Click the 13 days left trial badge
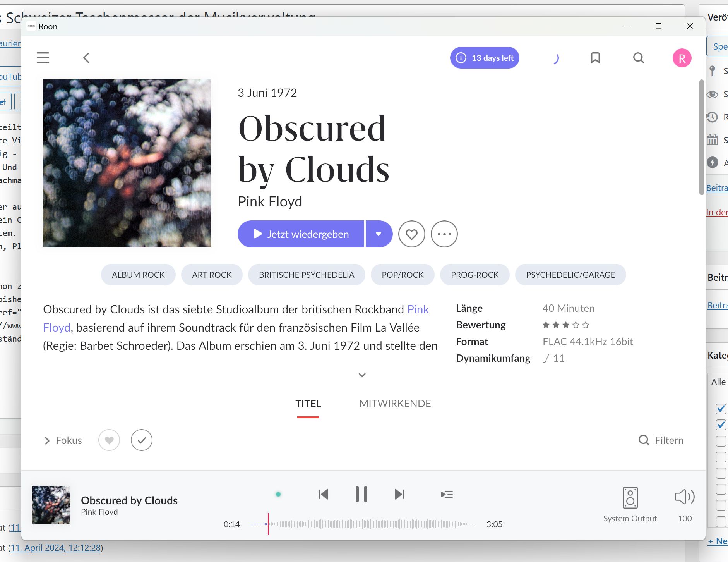Screen dimensions: 728x562 tap(485, 58)
